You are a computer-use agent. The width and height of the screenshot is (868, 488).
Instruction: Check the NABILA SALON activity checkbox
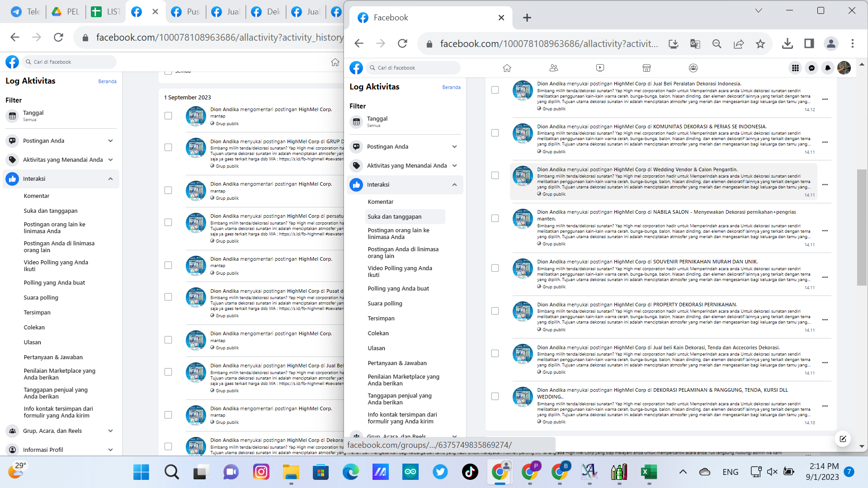[x=495, y=218]
